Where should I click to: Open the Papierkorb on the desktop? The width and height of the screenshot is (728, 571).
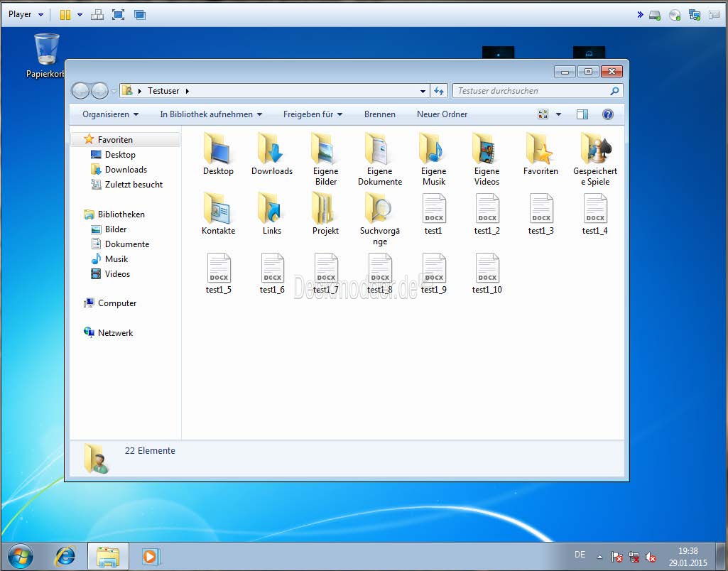point(46,55)
